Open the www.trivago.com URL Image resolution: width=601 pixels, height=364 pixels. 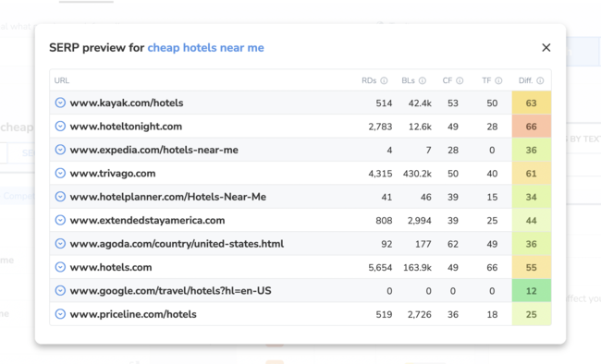coord(113,174)
